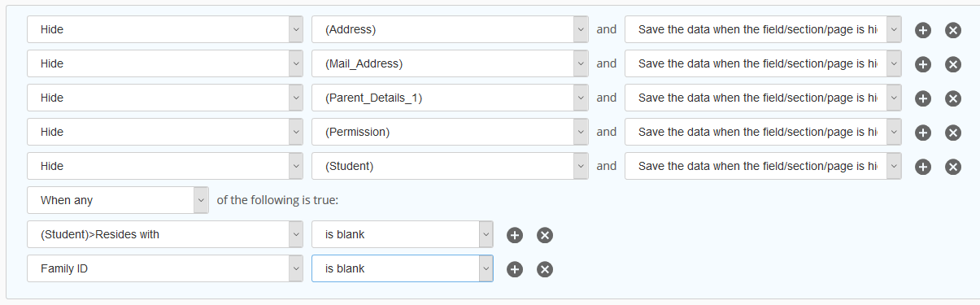This screenshot has height=305, width=980.
Task: Delete the Family ID condition row
Action: [x=545, y=269]
